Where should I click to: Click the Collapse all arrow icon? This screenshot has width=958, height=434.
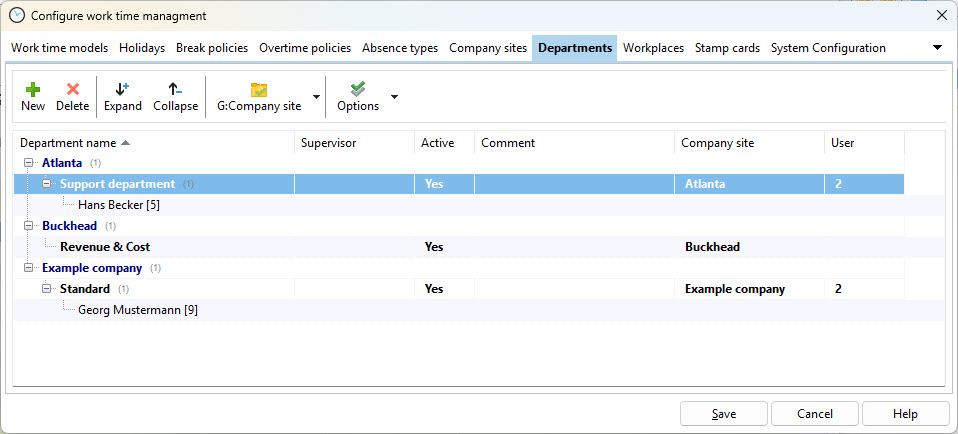[x=175, y=89]
